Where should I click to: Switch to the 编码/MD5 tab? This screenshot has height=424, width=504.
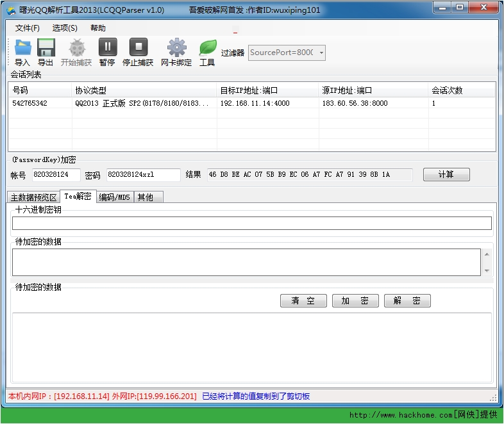pos(115,197)
